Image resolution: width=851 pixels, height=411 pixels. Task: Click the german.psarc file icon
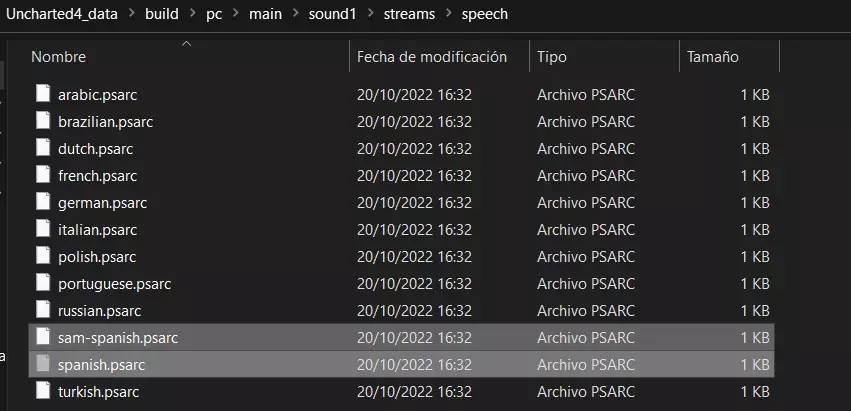coord(42,202)
